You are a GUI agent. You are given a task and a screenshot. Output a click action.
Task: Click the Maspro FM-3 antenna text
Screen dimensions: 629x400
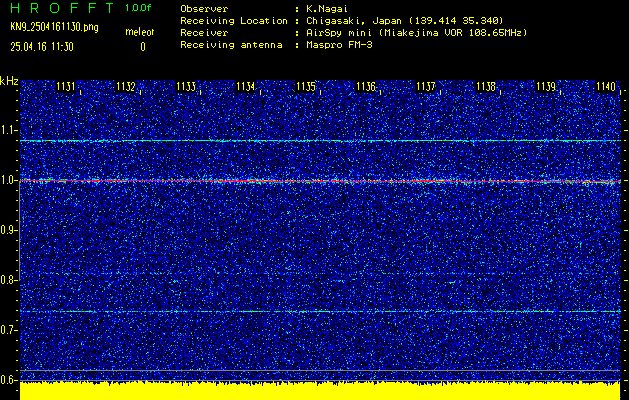tap(339, 45)
